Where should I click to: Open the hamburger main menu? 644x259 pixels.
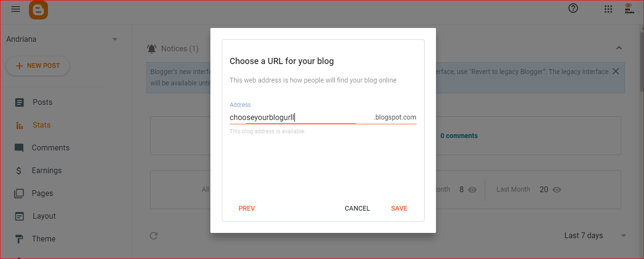point(16,9)
